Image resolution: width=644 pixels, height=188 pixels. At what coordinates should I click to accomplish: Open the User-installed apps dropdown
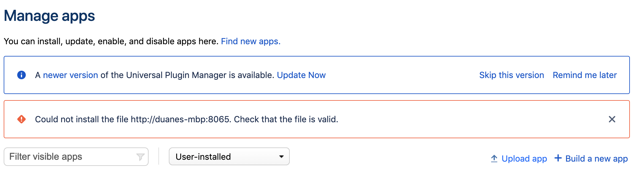(x=229, y=156)
